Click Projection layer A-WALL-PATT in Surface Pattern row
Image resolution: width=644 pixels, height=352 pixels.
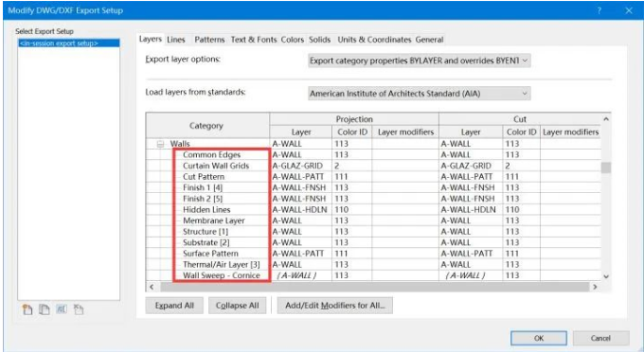[x=300, y=254]
